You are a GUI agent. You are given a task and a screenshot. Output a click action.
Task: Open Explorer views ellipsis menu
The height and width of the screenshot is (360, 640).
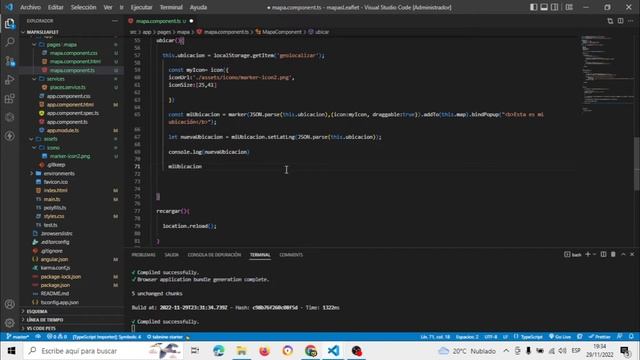[x=115, y=21]
